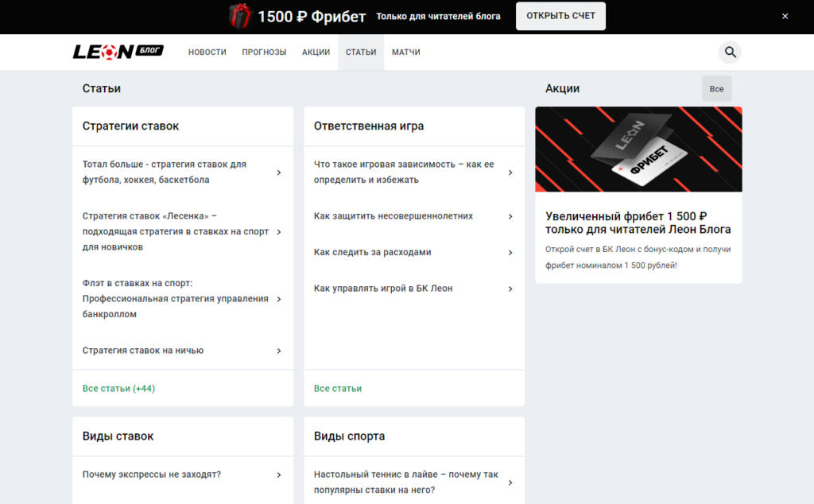The width and height of the screenshot is (814, 504).
Task: Open article Стратегия ставок «Лесенка»
Action: tap(176, 231)
